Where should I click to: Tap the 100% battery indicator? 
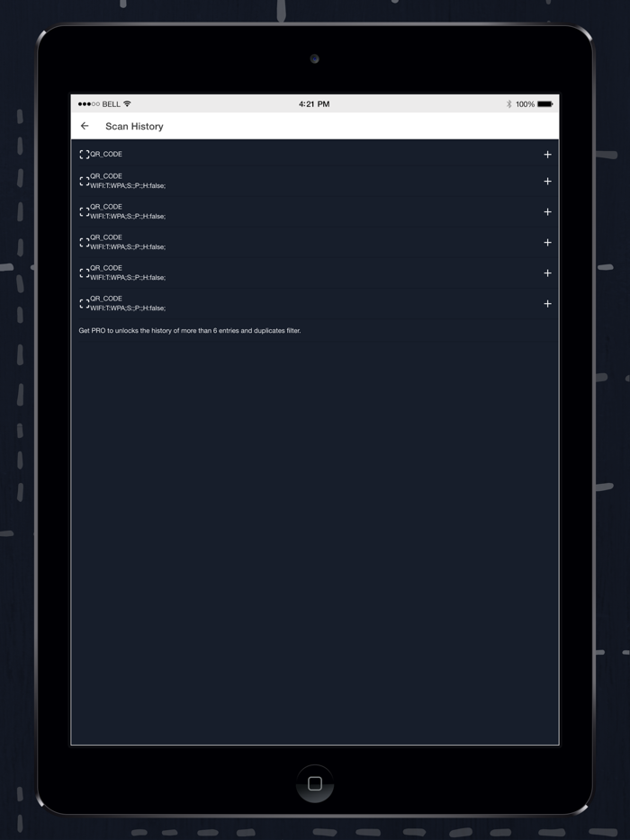[x=534, y=104]
